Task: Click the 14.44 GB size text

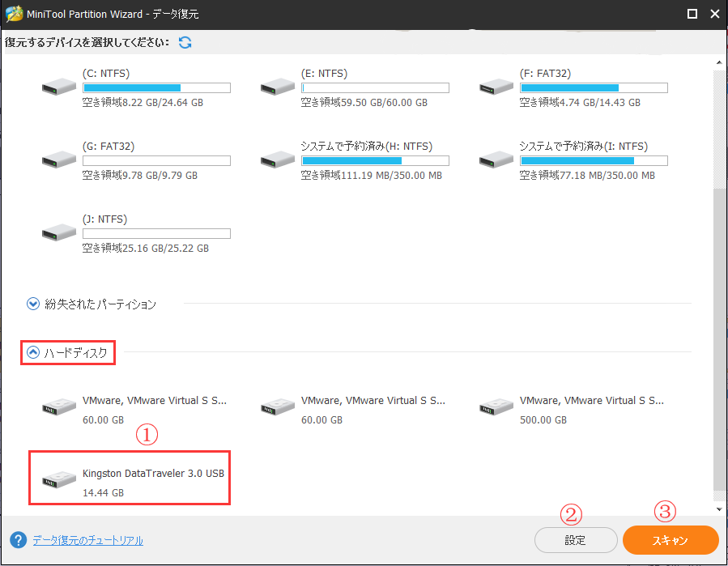Action: 103,492
